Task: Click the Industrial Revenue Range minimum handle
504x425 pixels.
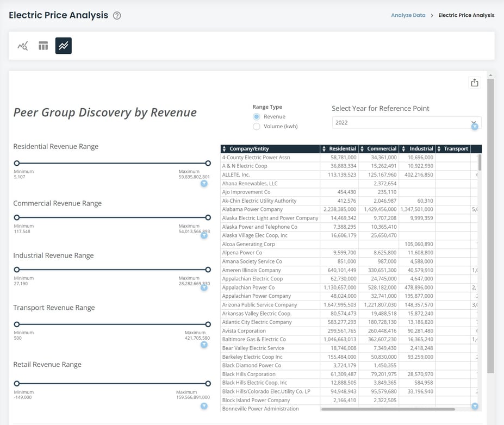Action: pyautogui.click(x=17, y=270)
